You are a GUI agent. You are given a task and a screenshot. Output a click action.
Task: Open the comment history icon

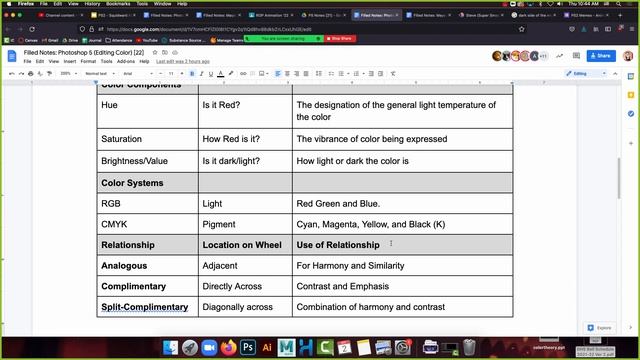[576, 56]
